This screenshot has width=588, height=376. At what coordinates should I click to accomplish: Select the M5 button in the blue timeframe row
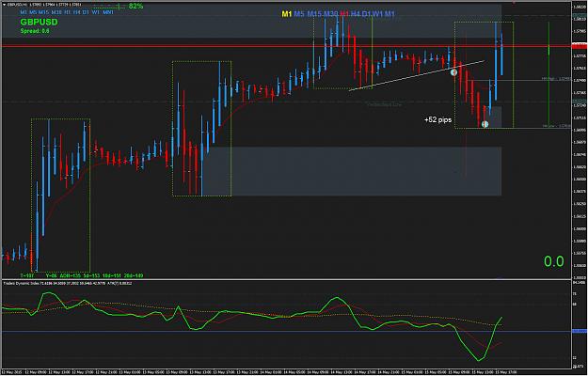33,12
